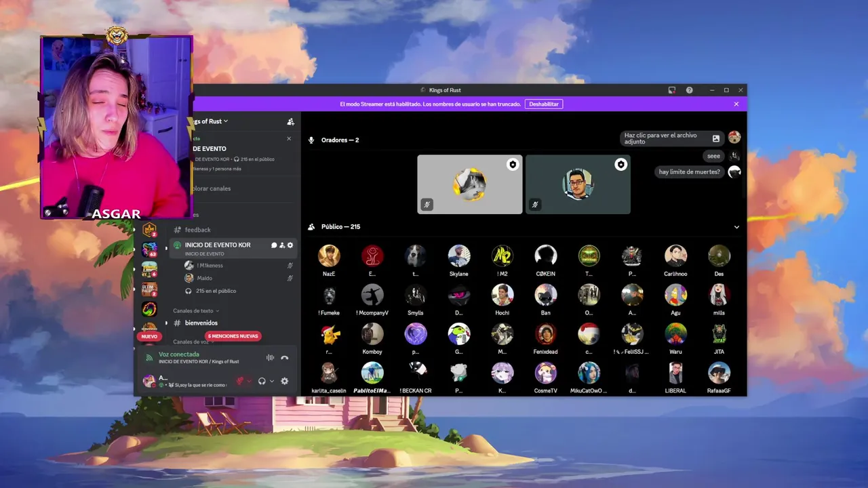Click the image attachment icon in chat bubble

(x=715, y=138)
